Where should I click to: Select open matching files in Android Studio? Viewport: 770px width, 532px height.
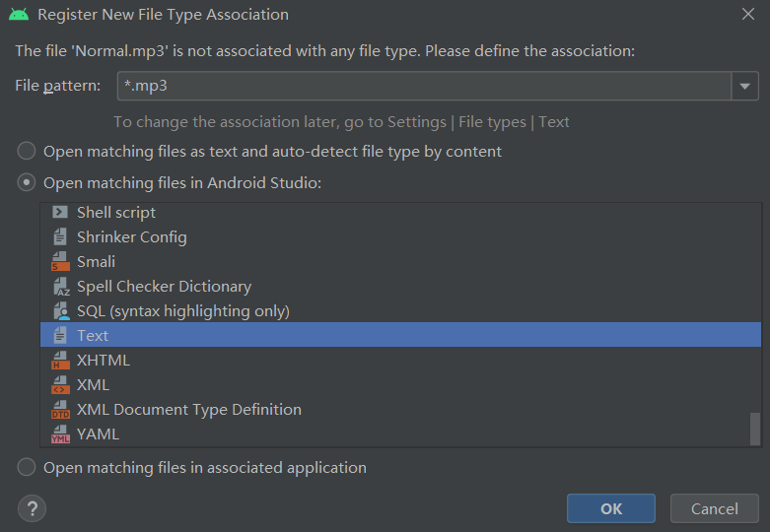click(28, 183)
